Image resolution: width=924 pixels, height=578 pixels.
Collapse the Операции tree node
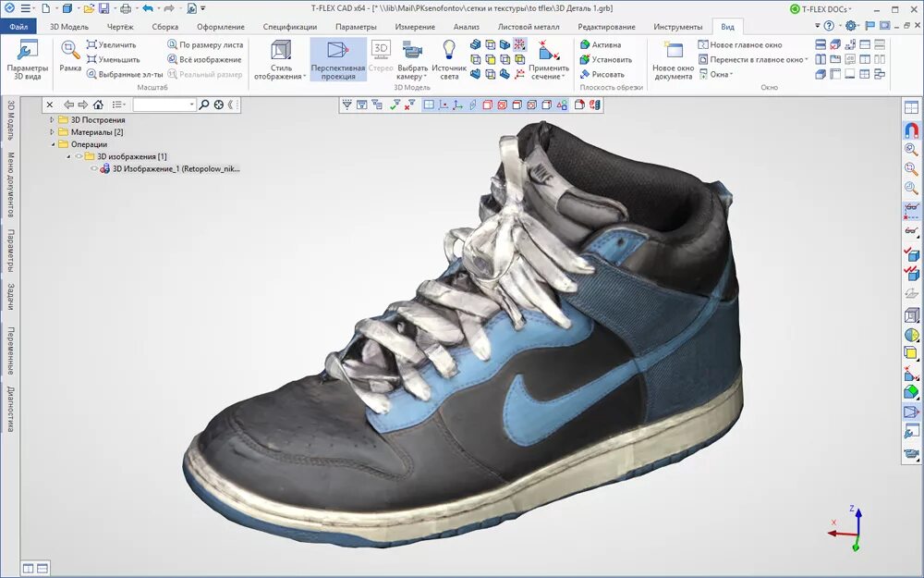click(x=52, y=143)
